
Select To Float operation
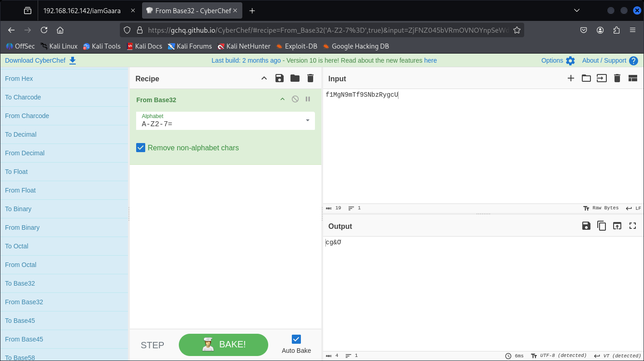tap(64, 172)
